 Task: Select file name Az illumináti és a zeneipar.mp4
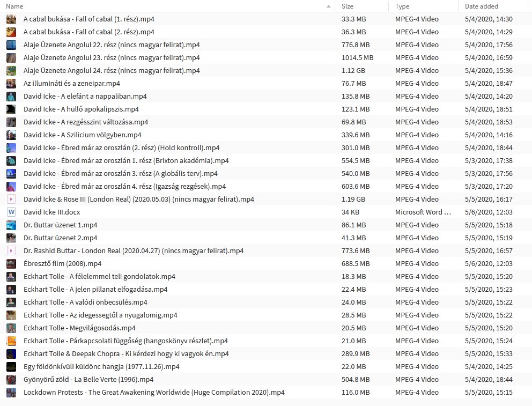click(71, 84)
